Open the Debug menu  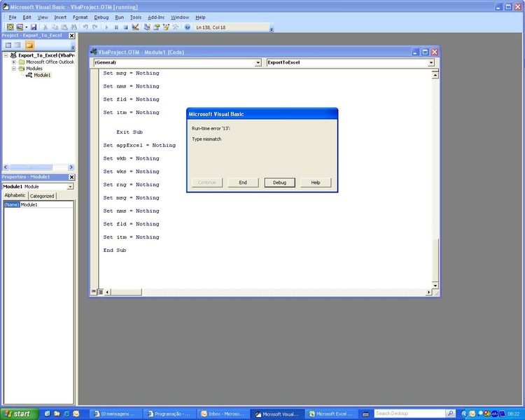point(101,17)
